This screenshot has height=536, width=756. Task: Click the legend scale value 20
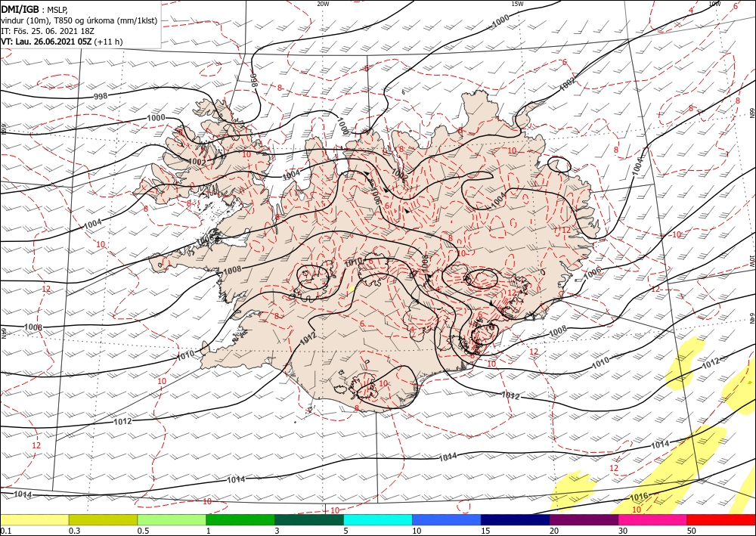pos(554,531)
